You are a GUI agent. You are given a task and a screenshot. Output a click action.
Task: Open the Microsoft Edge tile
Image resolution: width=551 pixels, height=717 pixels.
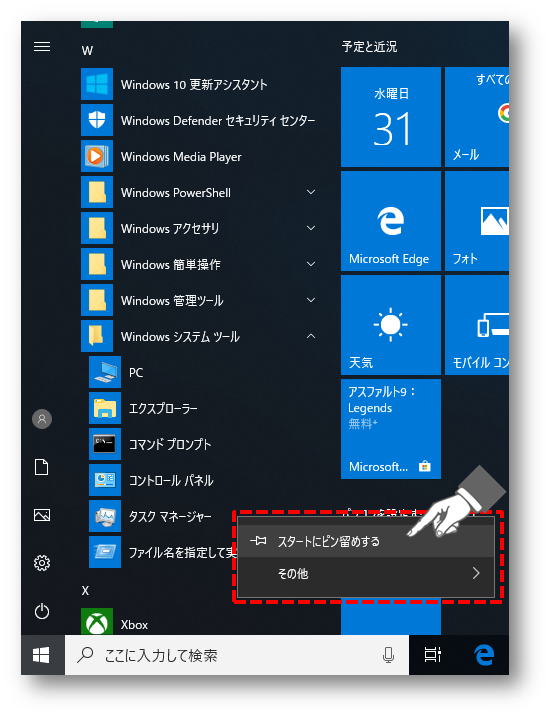(x=391, y=221)
